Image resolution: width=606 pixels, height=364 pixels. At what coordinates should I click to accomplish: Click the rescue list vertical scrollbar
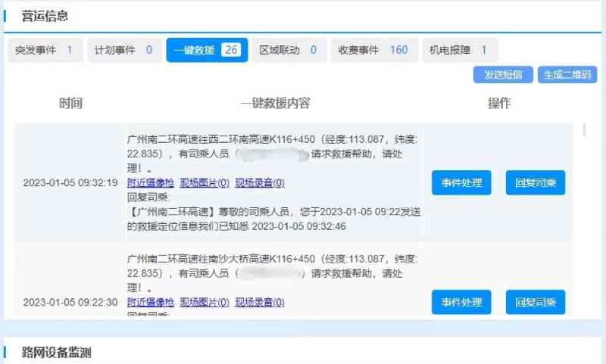584,131
